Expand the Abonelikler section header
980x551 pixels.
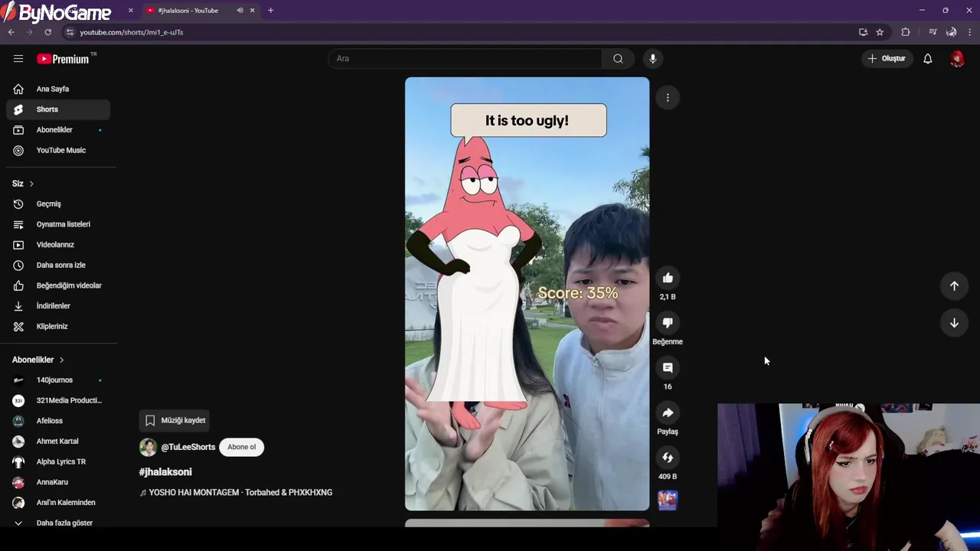tap(38, 360)
